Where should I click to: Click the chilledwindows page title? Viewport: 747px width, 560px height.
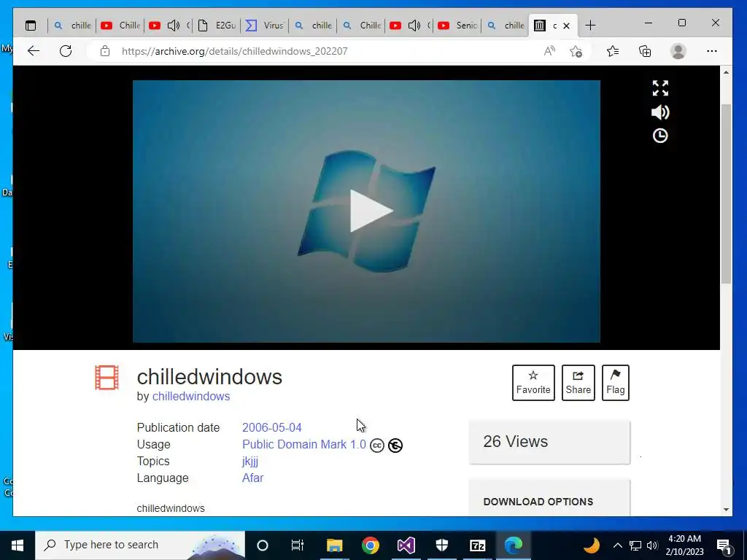[209, 377]
